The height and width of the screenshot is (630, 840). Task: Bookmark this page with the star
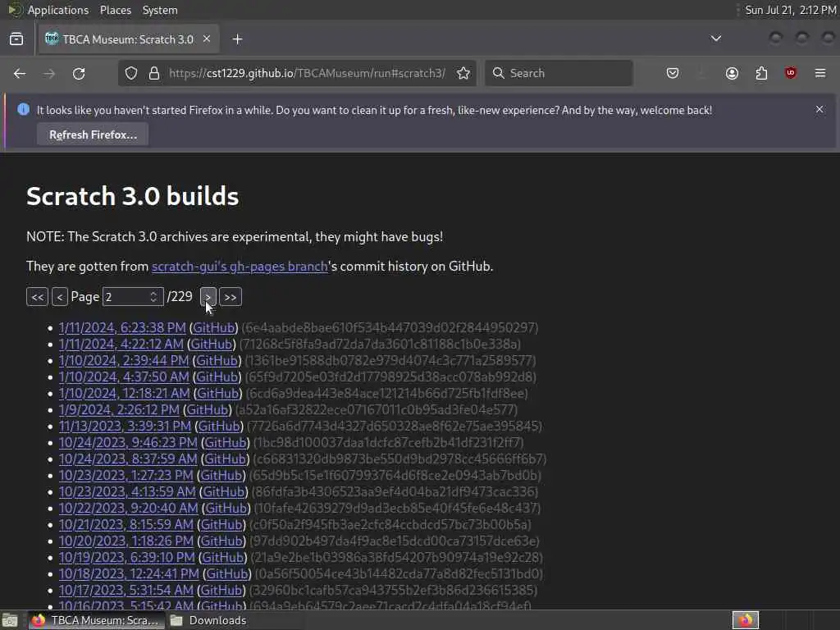coord(463,73)
